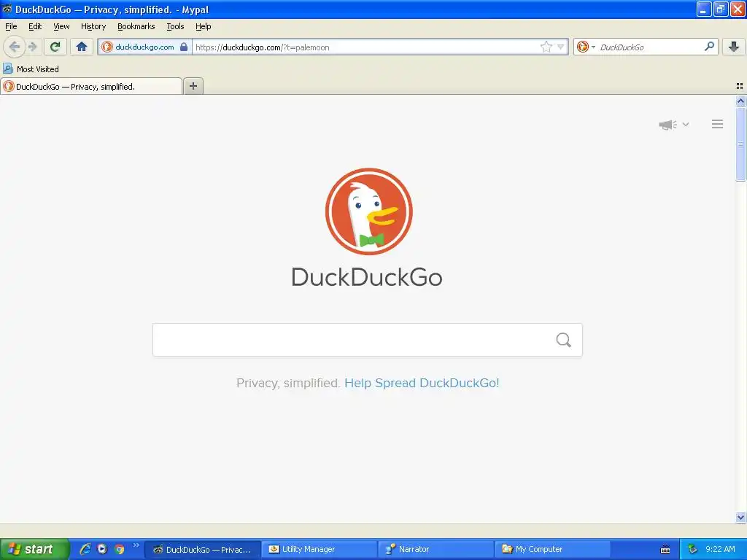Open a new tab with plus button
This screenshot has width=747, height=560.
point(193,86)
